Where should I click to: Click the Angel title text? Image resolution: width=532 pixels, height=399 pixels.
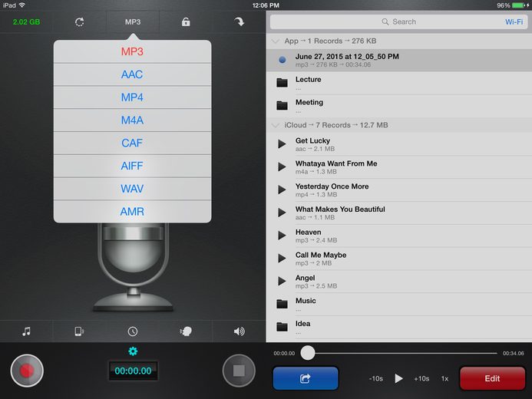tap(305, 278)
